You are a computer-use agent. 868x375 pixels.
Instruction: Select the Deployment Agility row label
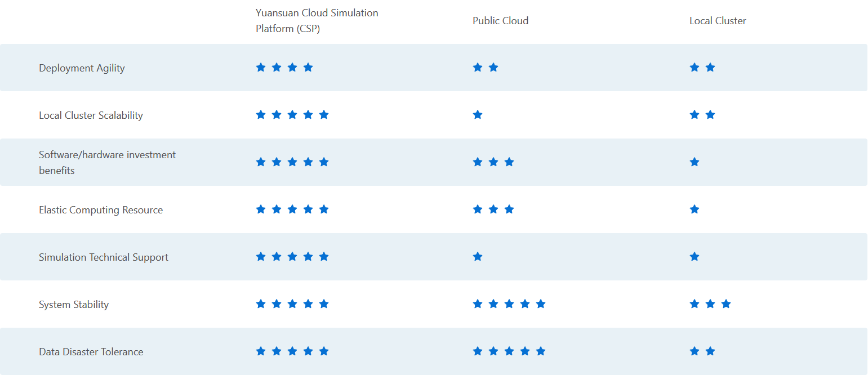tap(82, 68)
